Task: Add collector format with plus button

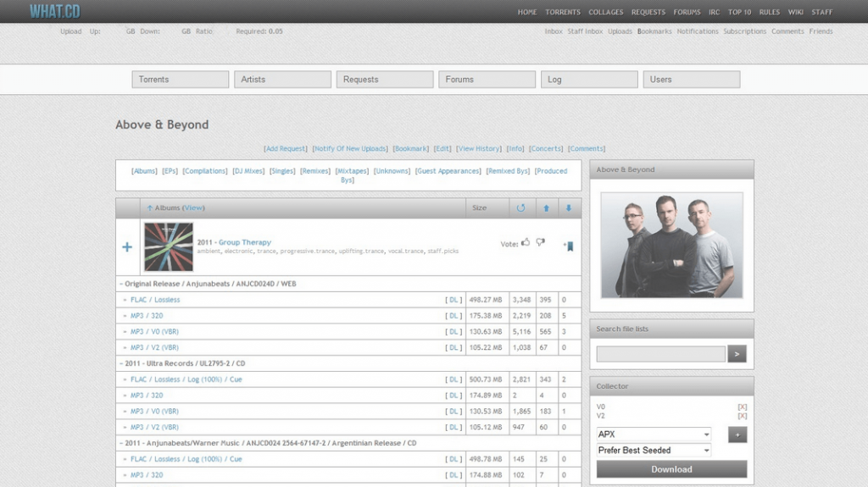Action: point(737,434)
